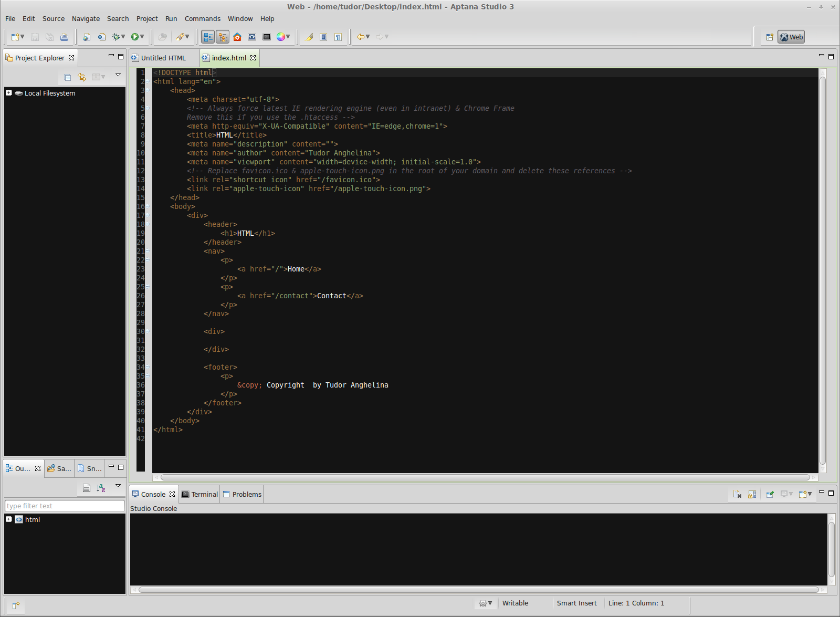Click the Open Console icon
This screenshot has height=617, width=840.
802,494
